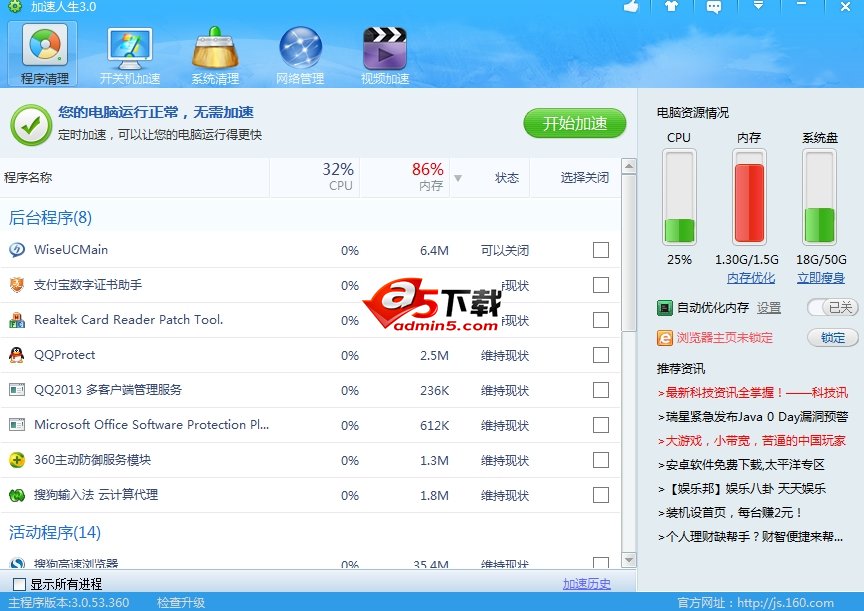Click the Realtek Card Reader Patch Tool icon
The height and width of the screenshot is (611, 864).
coord(17,320)
